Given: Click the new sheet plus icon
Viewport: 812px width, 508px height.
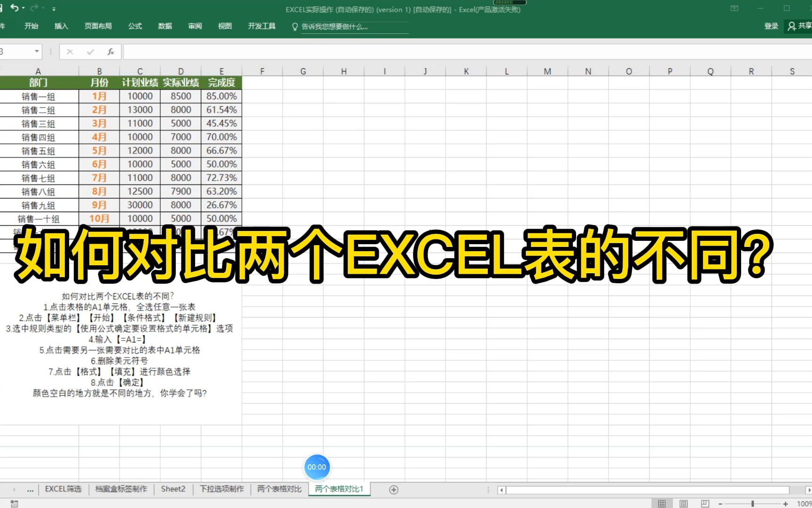Looking at the screenshot, I should pos(394,490).
